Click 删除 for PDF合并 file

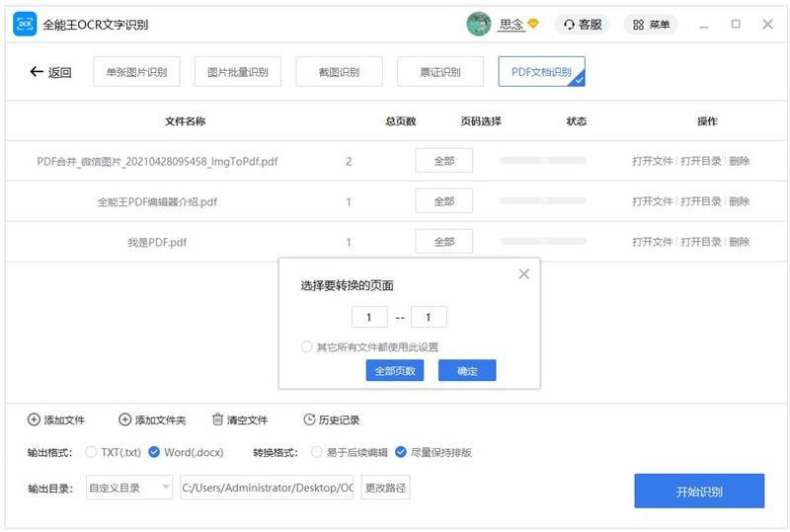[x=739, y=161]
